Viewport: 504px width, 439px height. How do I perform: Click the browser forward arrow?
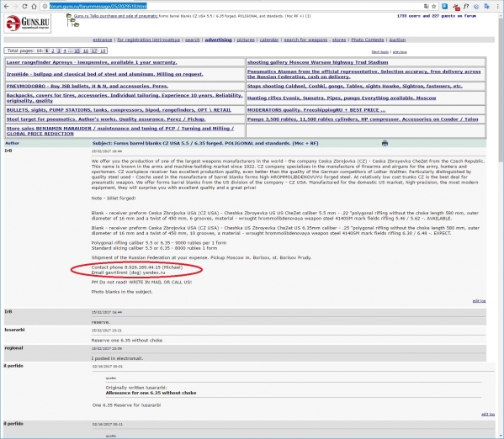(x=15, y=6)
